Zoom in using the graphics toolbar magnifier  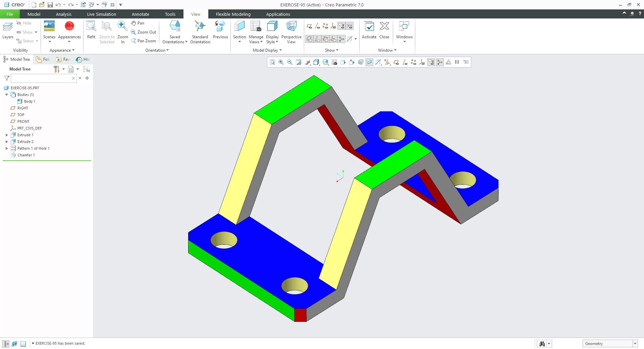(281, 62)
